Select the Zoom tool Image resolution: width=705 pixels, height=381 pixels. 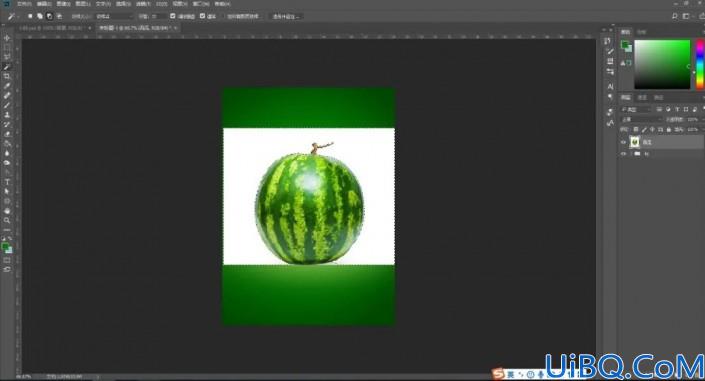click(x=7, y=220)
